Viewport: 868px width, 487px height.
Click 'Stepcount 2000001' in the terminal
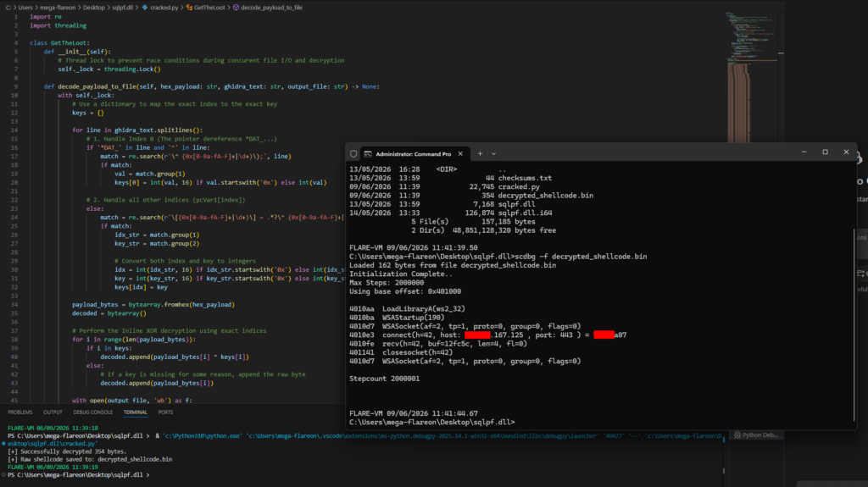tap(384, 379)
